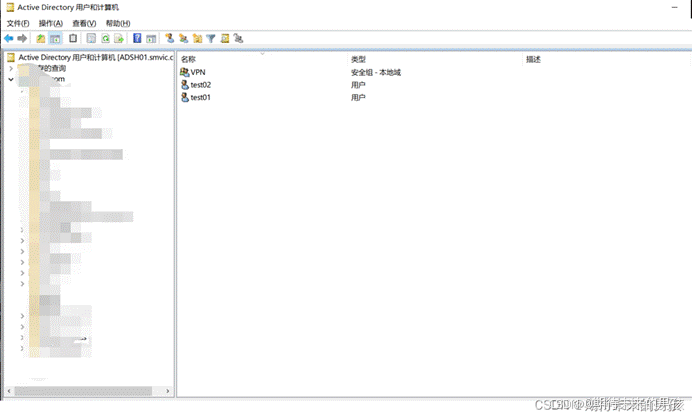This screenshot has height=418, width=692.
Task: Open the 查看(V) menu
Action: tap(84, 23)
